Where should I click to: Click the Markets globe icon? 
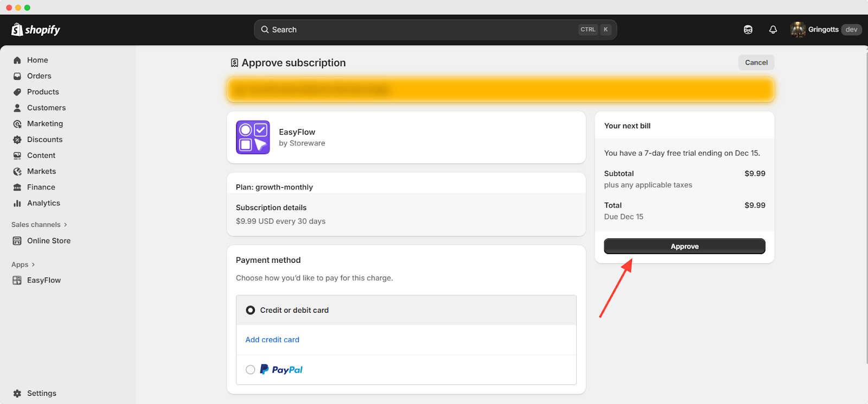point(17,171)
